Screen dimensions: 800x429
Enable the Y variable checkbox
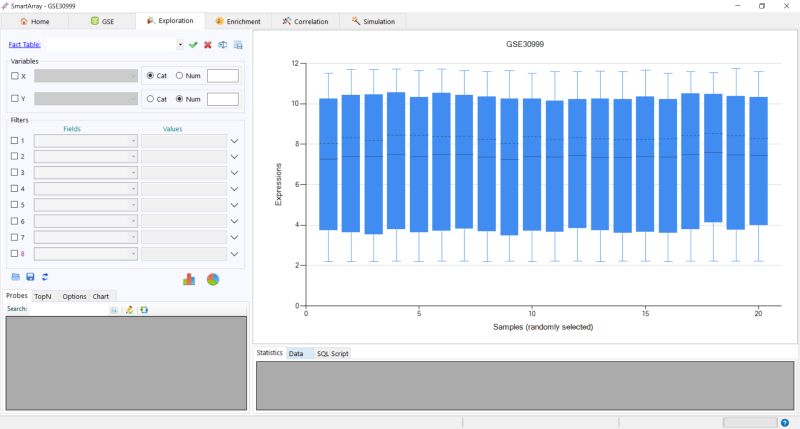[x=15, y=98]
